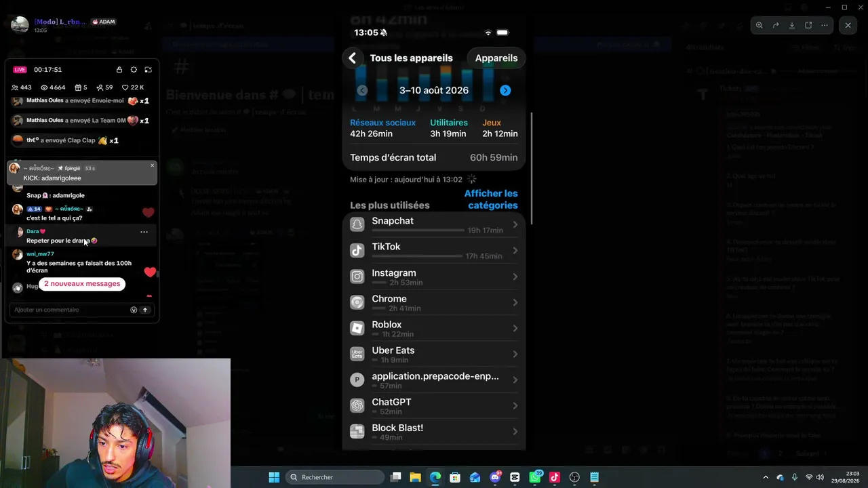
Task: Open Microsoft Edge from the taskbar
Action: 435,477
